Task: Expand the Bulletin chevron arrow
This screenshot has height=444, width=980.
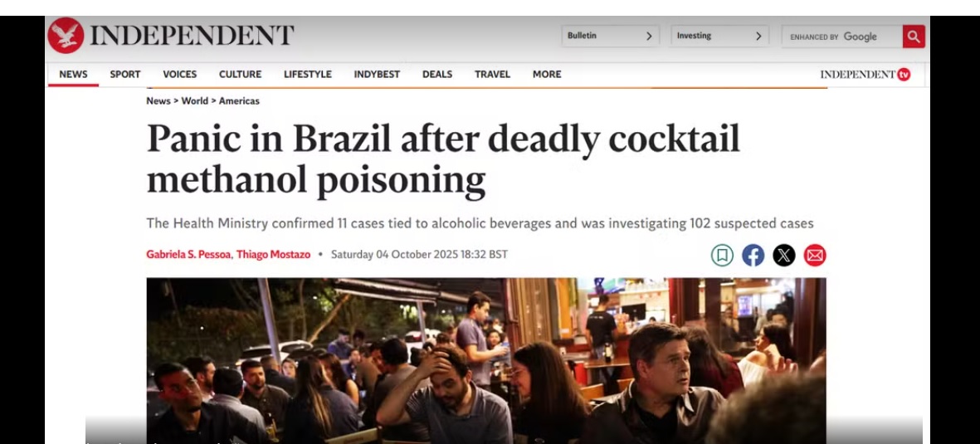Action: coord(649,37)
